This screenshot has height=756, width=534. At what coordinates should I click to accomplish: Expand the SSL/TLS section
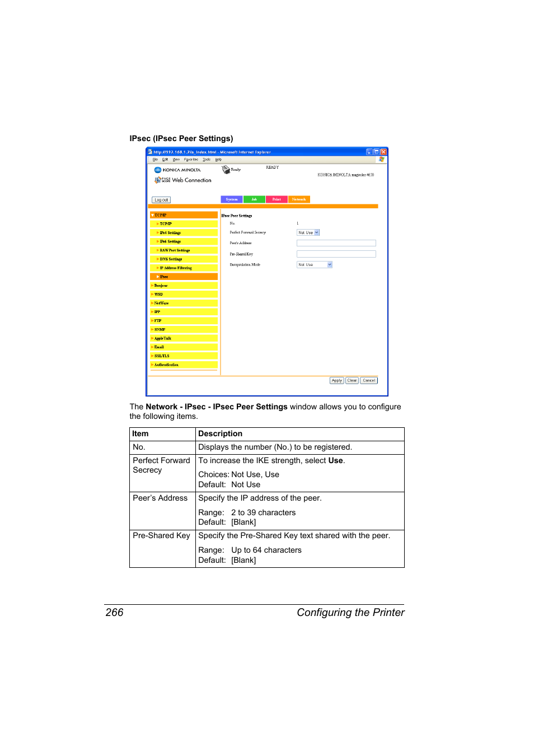point(184,356)
